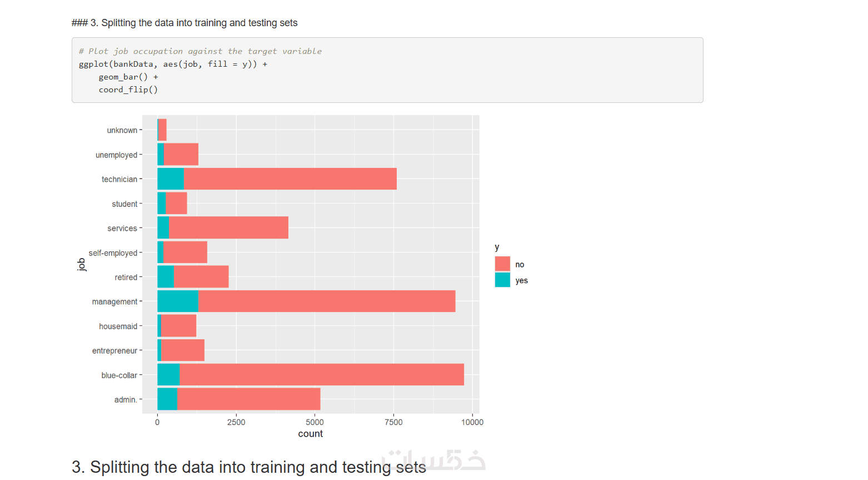Select the red segment of the management bar
The width and height of the screenshot is (868, 480).
[x=327, y=301]
